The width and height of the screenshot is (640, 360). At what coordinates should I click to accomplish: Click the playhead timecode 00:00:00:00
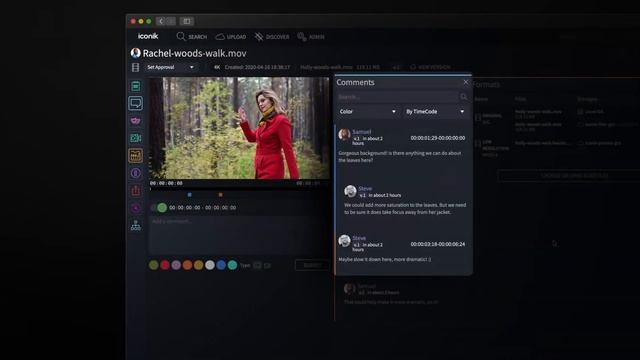166,183
